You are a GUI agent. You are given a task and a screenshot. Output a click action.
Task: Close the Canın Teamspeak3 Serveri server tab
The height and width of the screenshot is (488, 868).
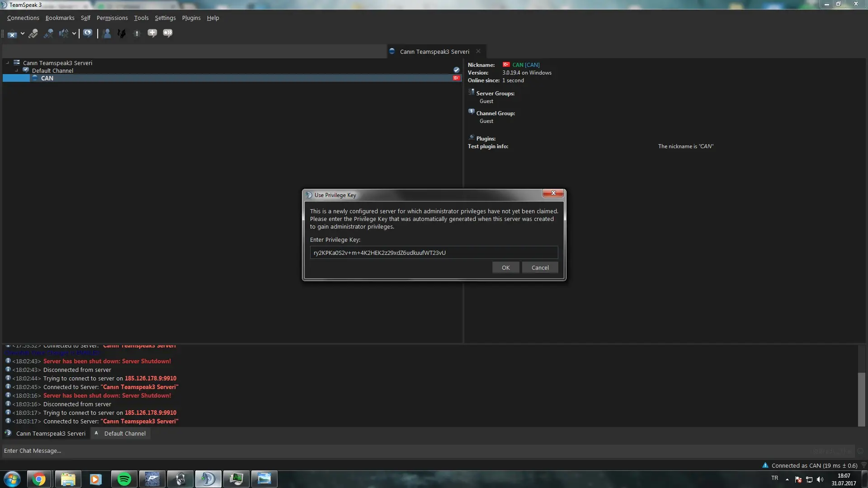point(478,51)
